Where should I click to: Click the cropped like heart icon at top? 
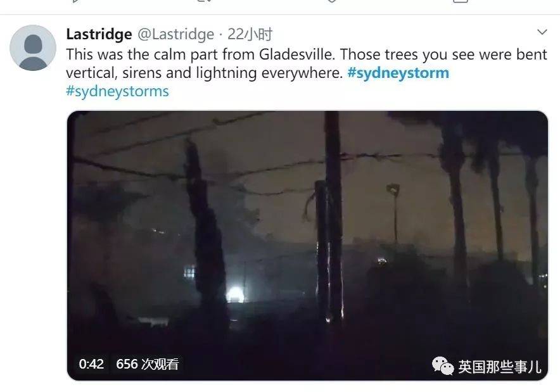[331, 1]
